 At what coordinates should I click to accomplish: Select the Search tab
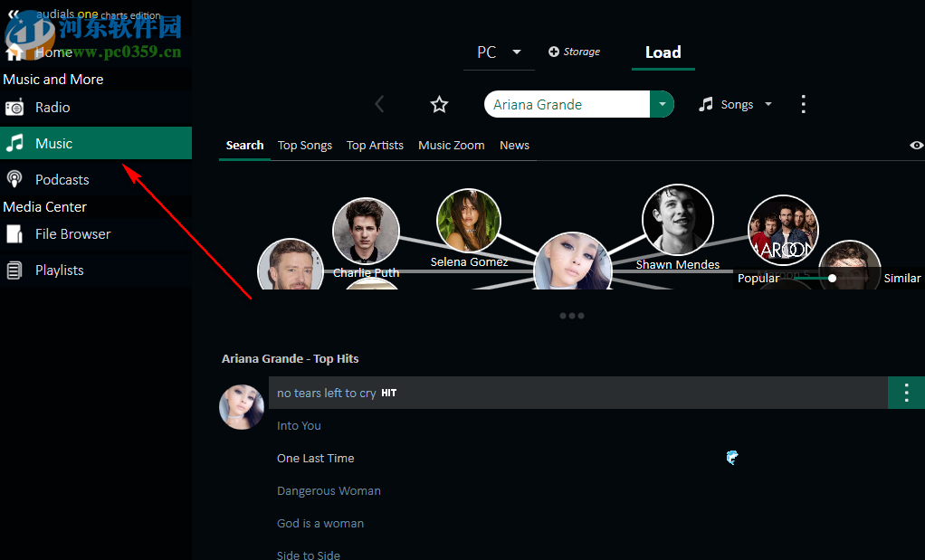(x=244, y=145)
